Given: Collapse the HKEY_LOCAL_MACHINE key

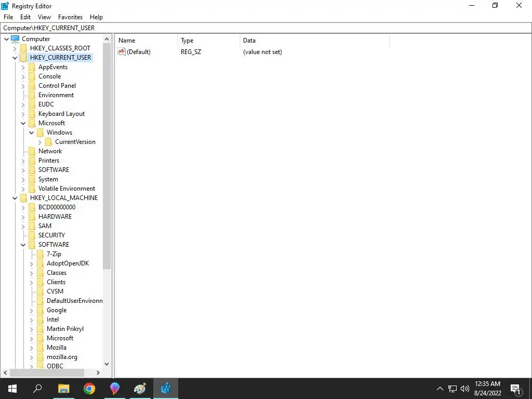Looking at the screenshot, I should coord(15,198).
